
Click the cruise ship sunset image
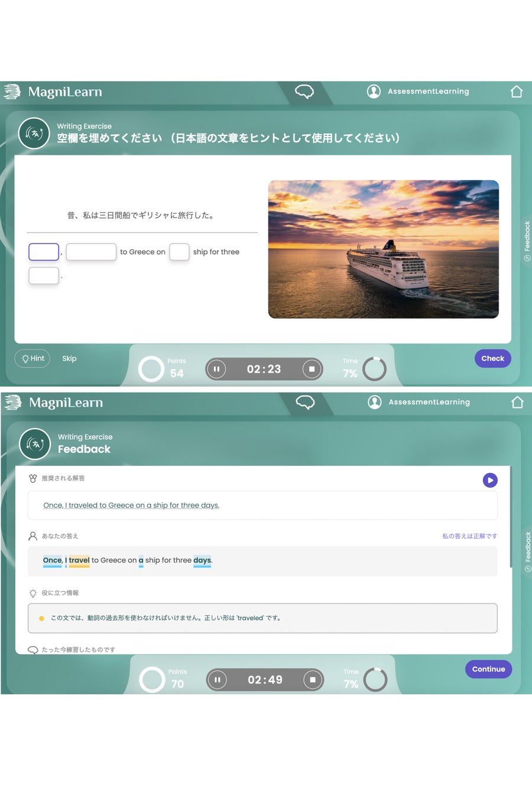384,249
